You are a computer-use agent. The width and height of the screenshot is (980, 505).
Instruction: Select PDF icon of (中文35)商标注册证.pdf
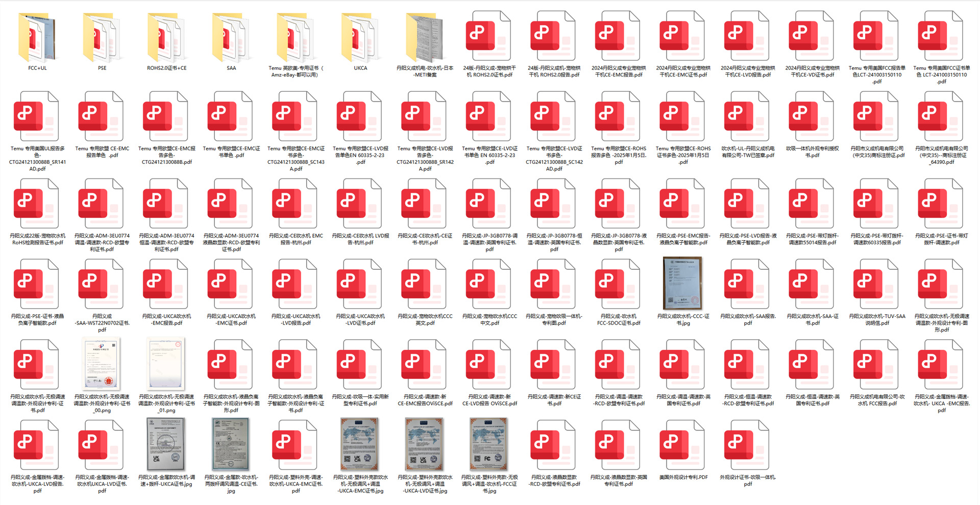pos(877,117)
